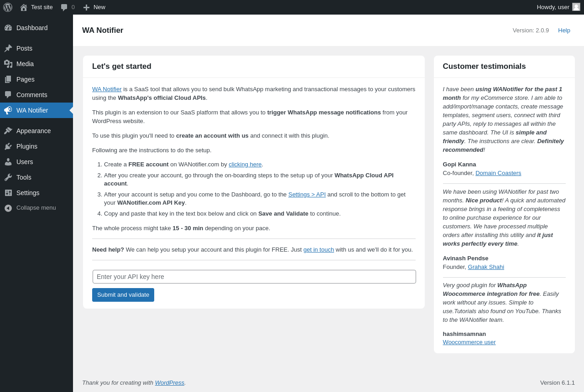
Task: Open the Test site home icon
Action: (24, 7)
